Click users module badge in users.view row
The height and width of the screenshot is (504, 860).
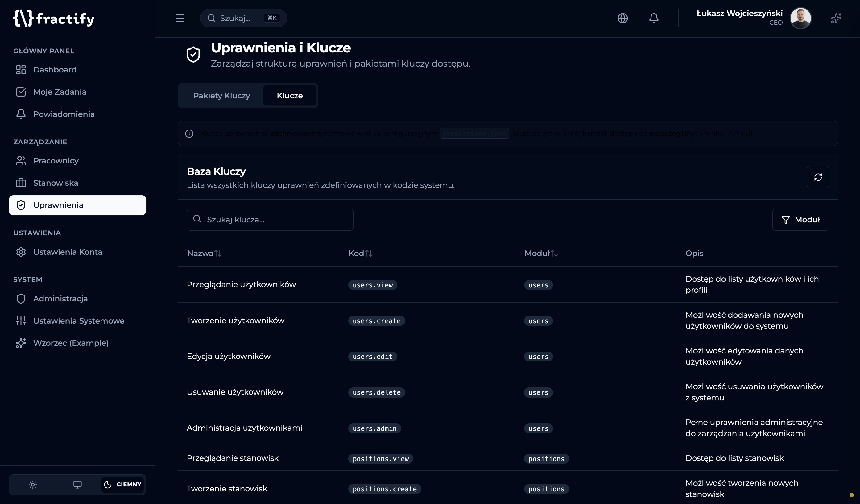(538, 285)
